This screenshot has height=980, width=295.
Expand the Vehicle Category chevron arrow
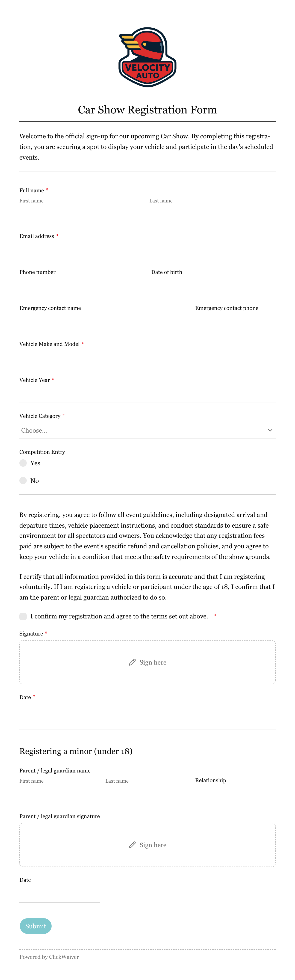pos(270,430)
